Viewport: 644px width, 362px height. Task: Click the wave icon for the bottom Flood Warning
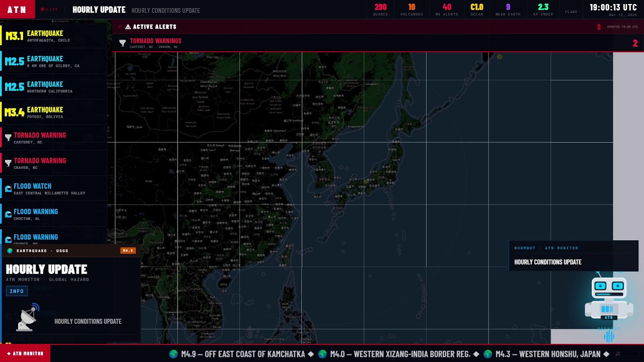tap(8, 240)
